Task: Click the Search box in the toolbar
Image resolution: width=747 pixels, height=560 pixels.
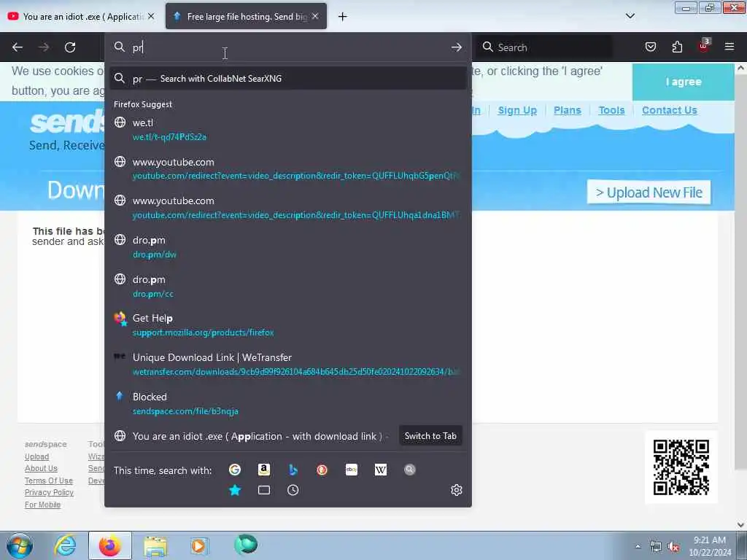Action: point(545,47)
